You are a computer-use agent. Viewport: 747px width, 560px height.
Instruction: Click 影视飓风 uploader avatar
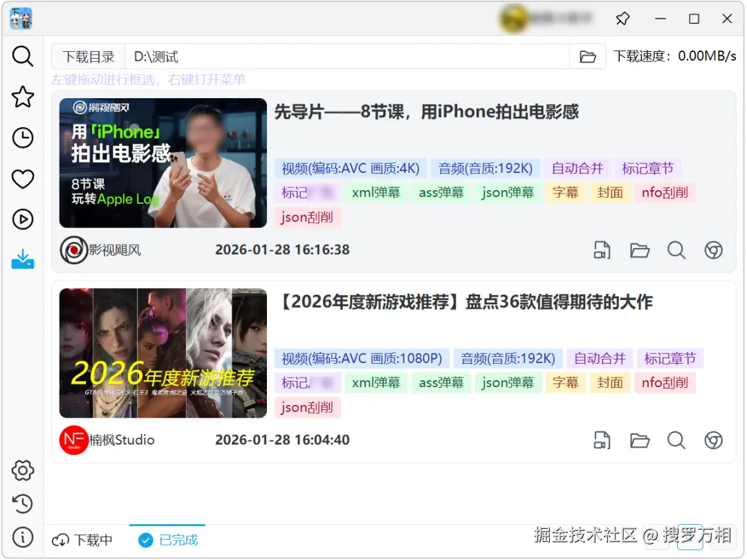[74, 250]
